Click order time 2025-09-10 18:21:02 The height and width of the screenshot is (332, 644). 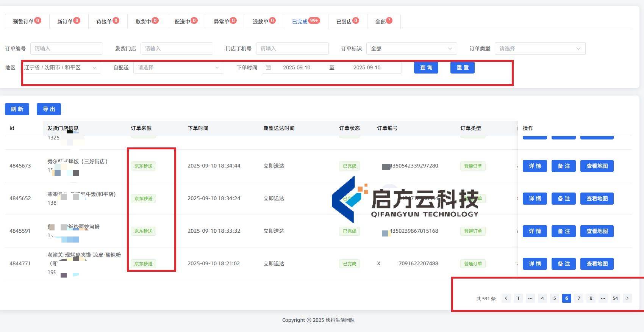(214, 263)
